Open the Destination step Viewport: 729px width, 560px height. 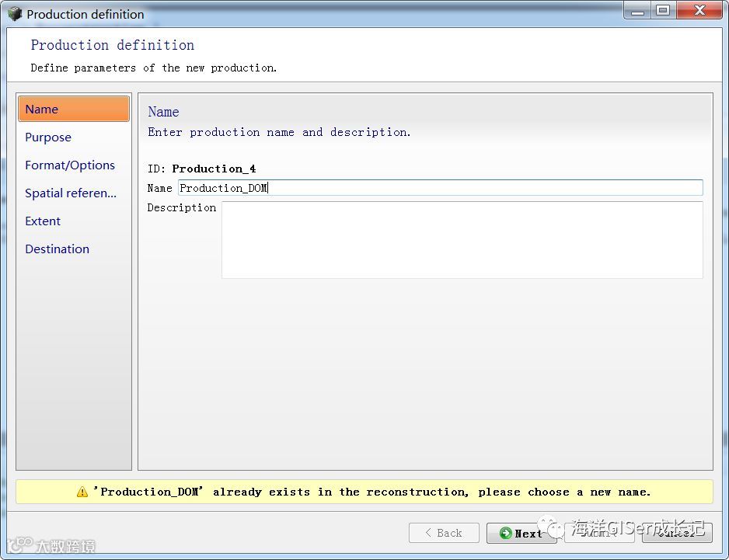tap(58, 249)
